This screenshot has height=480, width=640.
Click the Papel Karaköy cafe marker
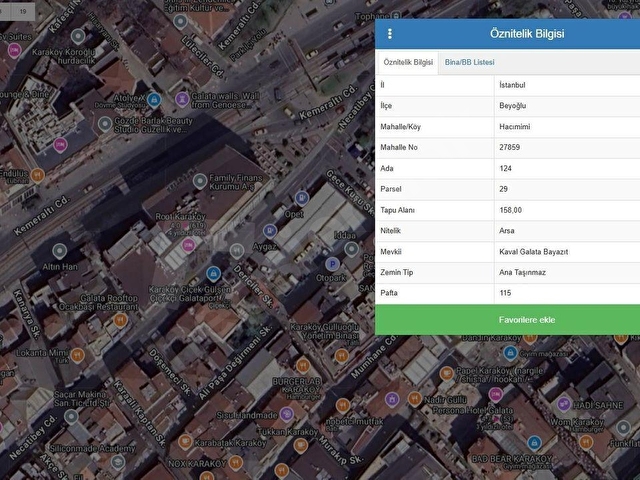pyautogui.click(x=447, y=373)
